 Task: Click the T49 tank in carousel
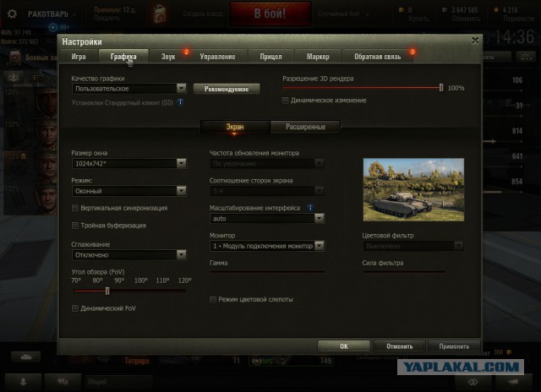pyautogui.click(x=291, y=361)
